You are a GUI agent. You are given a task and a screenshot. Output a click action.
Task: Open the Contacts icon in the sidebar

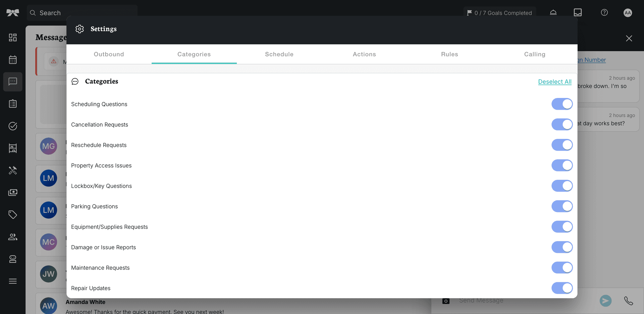12,237
